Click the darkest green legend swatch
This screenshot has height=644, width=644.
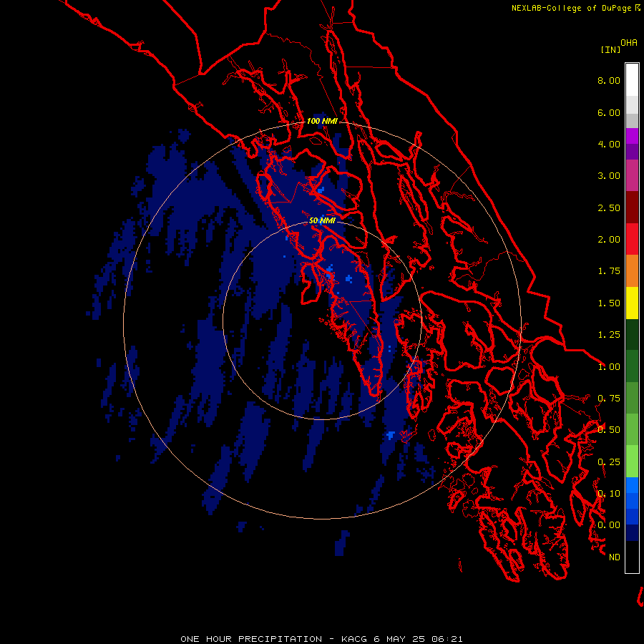click(632, 334)
